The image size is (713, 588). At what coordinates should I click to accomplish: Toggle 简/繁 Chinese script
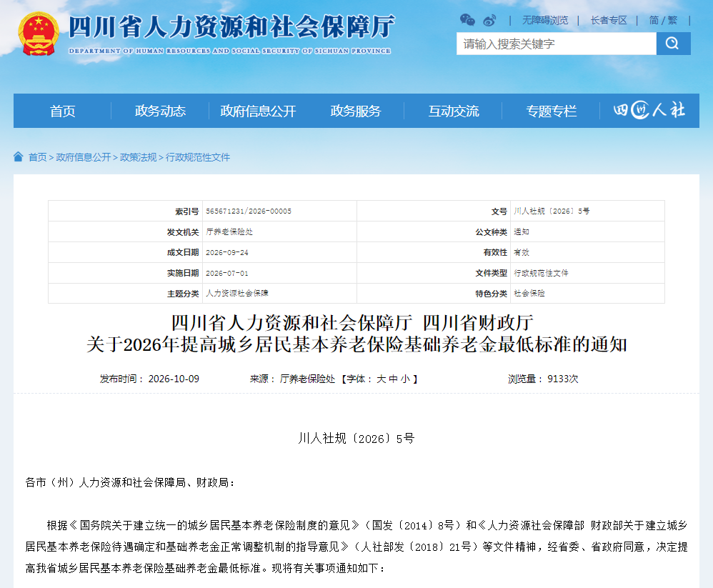coord(663,20)
